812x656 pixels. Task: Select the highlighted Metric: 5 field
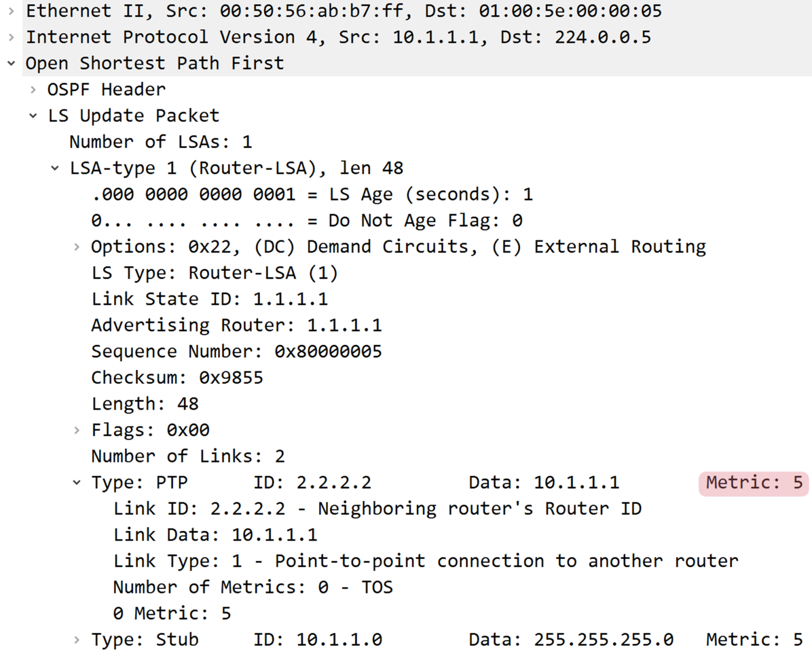[x=753, y=482]
